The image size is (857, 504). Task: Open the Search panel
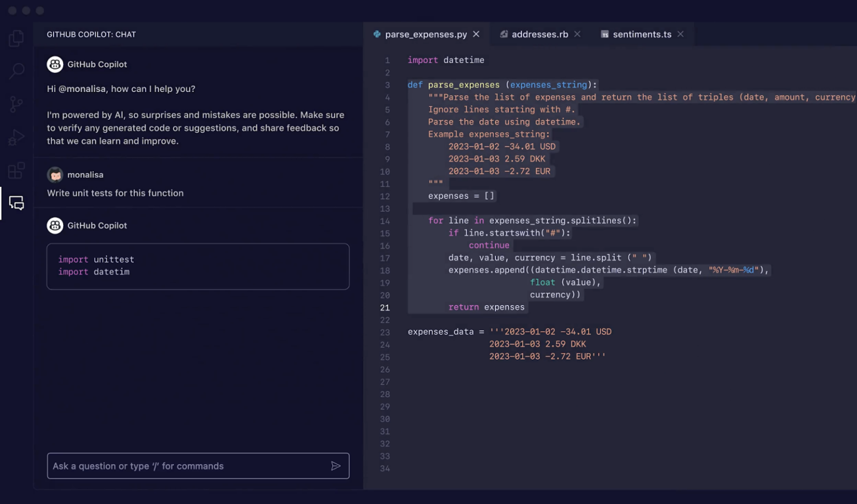(x=16, y=71)
